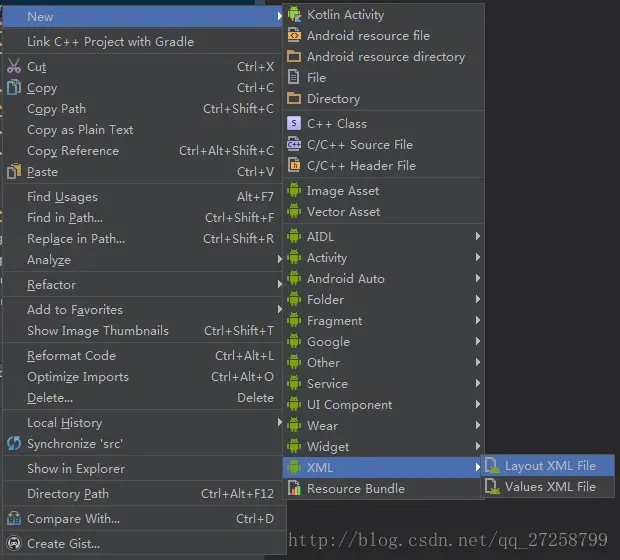This screenshot has height=560, width=620.
Task: Run Reformat Code
Action: pyautogui.click(x=142, y=356)
